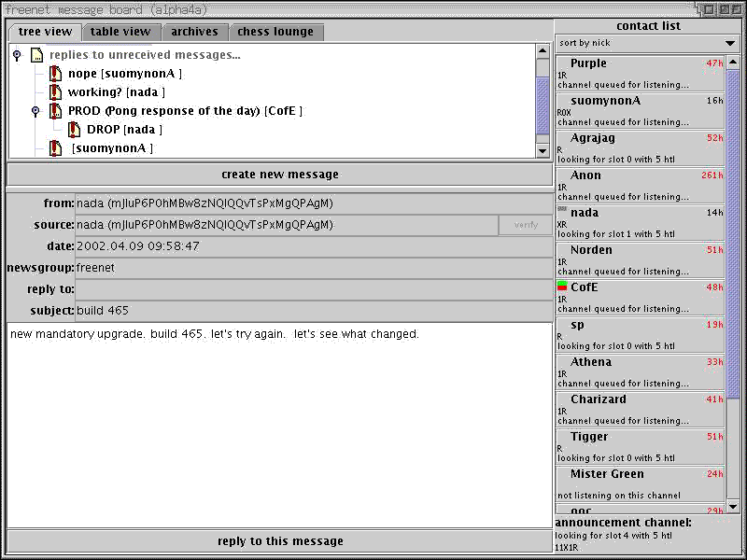Click the verify button next to source
This screenshot has height=560, width=747.
pyautogui.click(x=526, y=225)
